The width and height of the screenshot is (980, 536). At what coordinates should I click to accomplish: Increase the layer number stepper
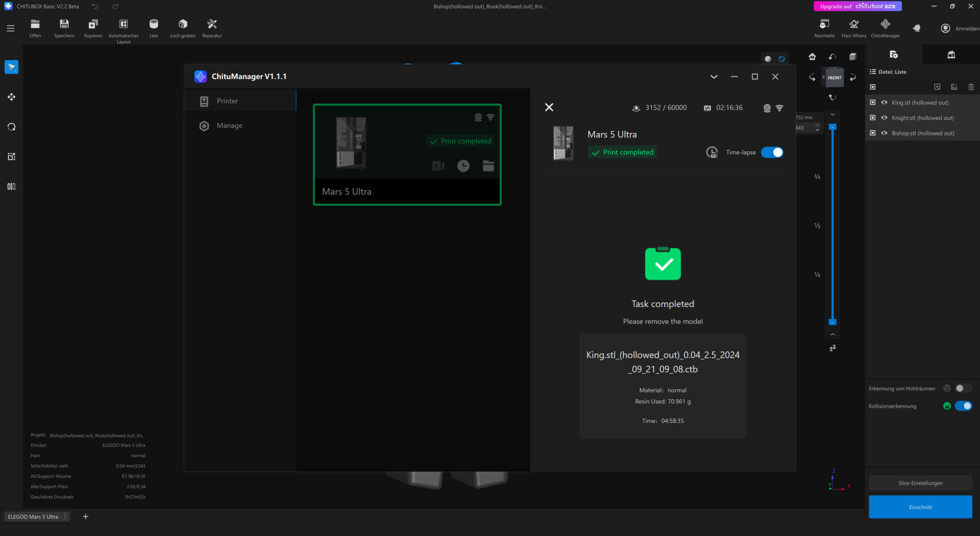pos(817,125)
